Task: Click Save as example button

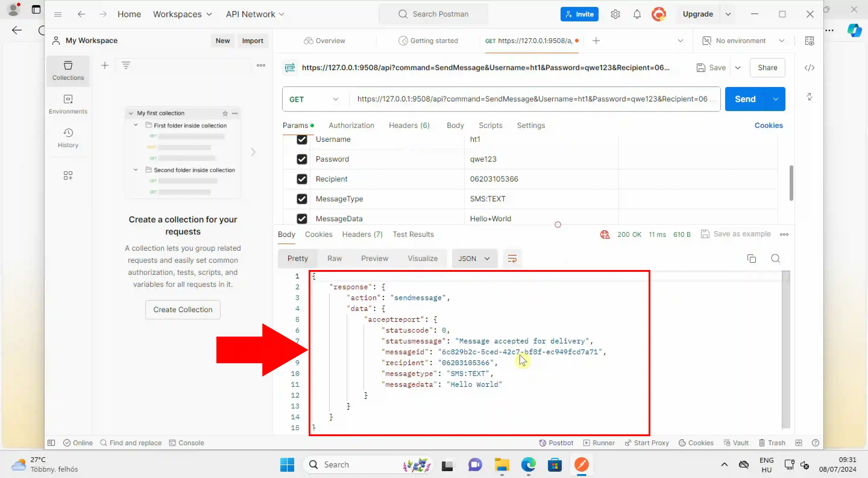Action: pos(737,234)
